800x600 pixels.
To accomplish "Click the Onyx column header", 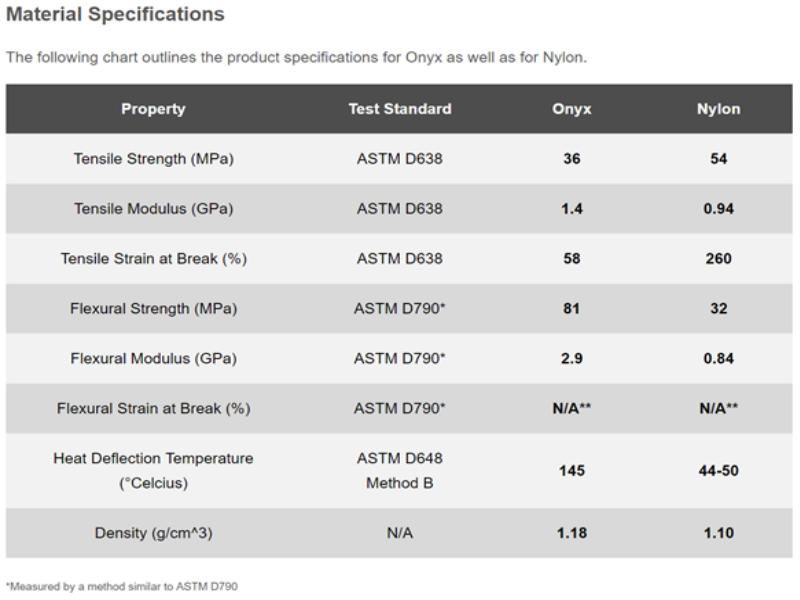I will point(572,109).
